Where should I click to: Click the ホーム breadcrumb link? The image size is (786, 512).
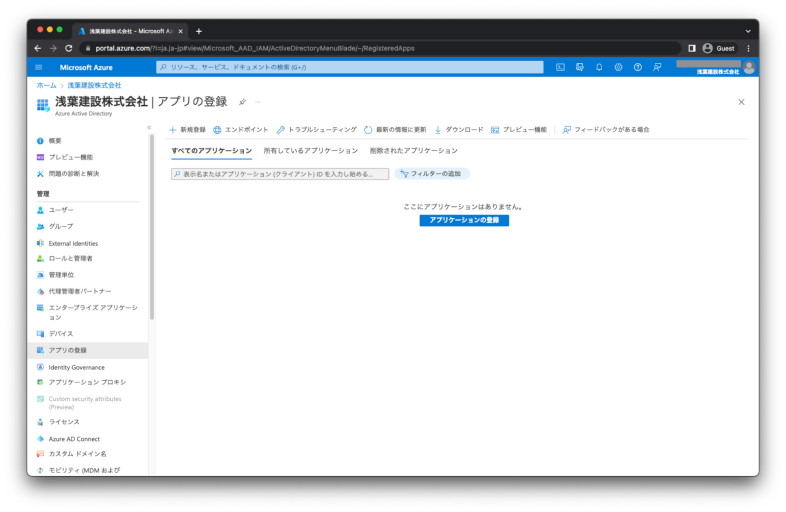46,86
